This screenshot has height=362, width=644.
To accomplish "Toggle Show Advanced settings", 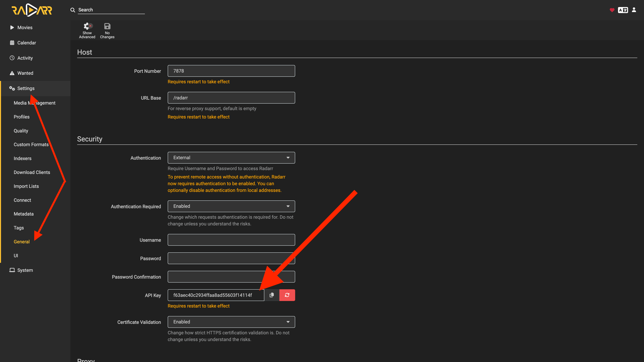I will [x=87, y=31].
